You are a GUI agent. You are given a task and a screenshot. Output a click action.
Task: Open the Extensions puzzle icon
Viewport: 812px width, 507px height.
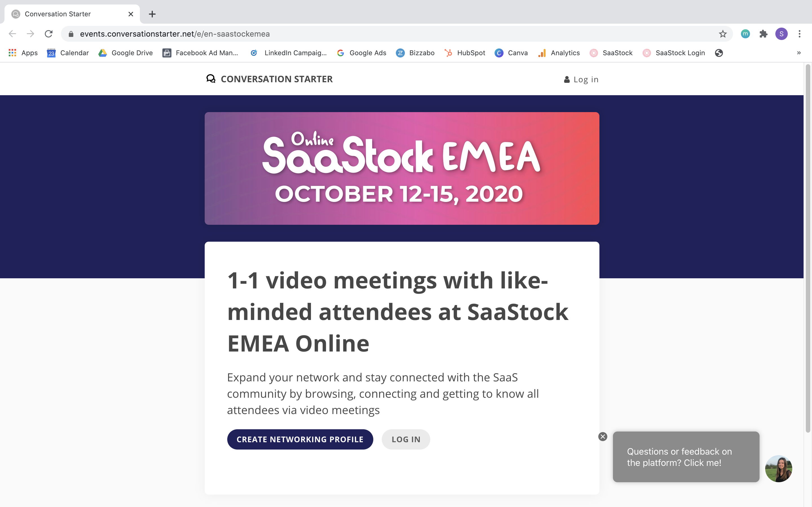763,34
